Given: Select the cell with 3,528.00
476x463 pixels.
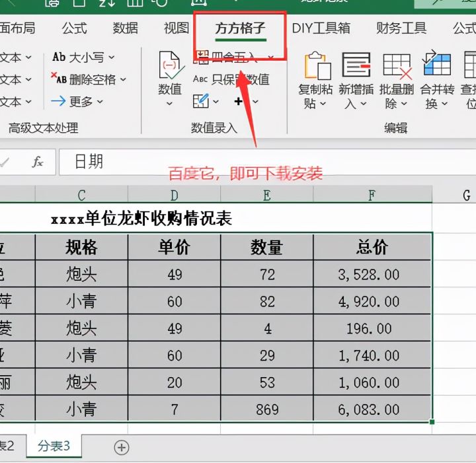Looking at the screenshot, I should [x=372, y=274].
